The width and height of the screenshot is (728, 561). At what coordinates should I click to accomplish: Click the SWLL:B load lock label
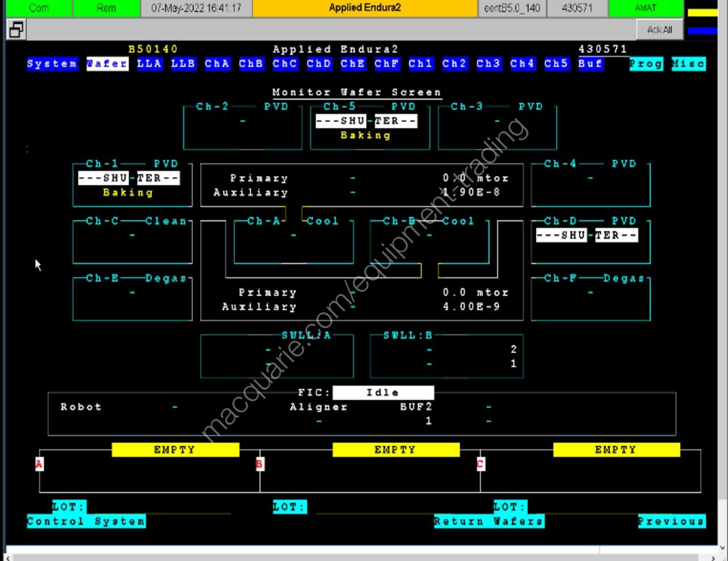coord(408,335)
